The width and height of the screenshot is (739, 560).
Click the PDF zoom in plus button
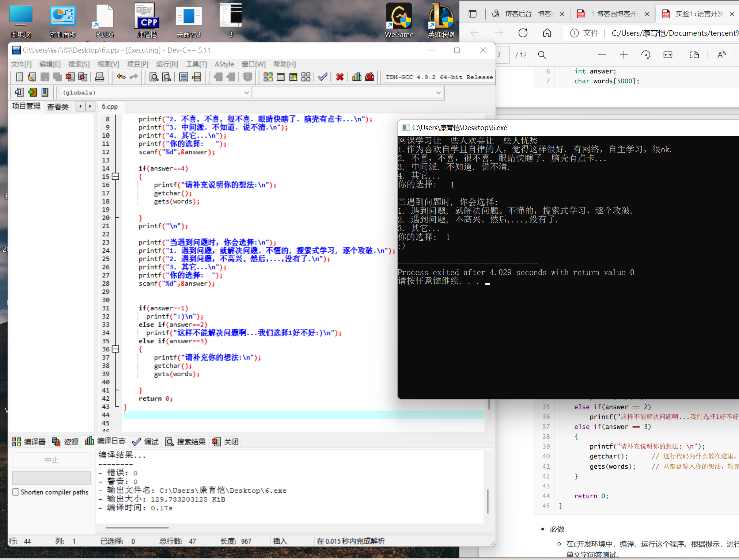coord(624,55)
